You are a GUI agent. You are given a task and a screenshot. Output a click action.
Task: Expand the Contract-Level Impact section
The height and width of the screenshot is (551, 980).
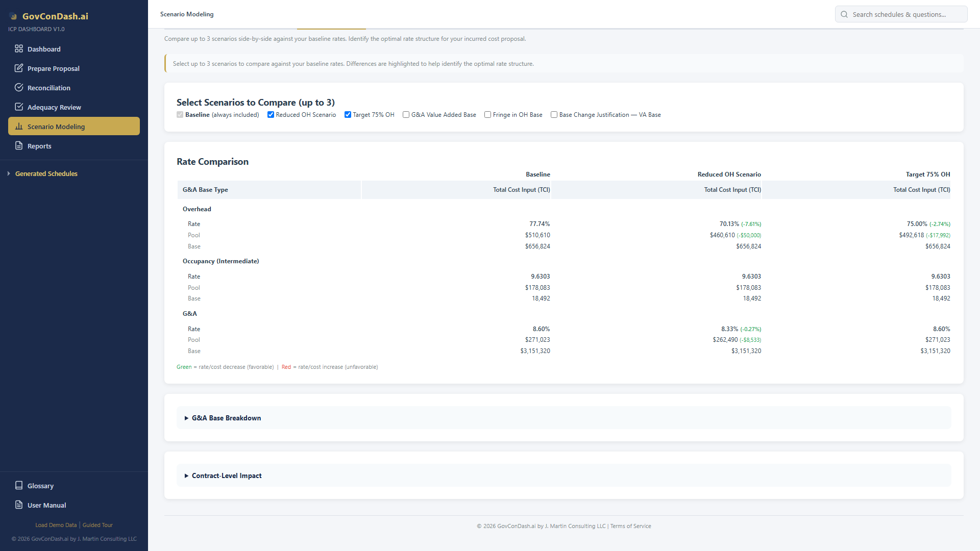(x=226, y=475)
